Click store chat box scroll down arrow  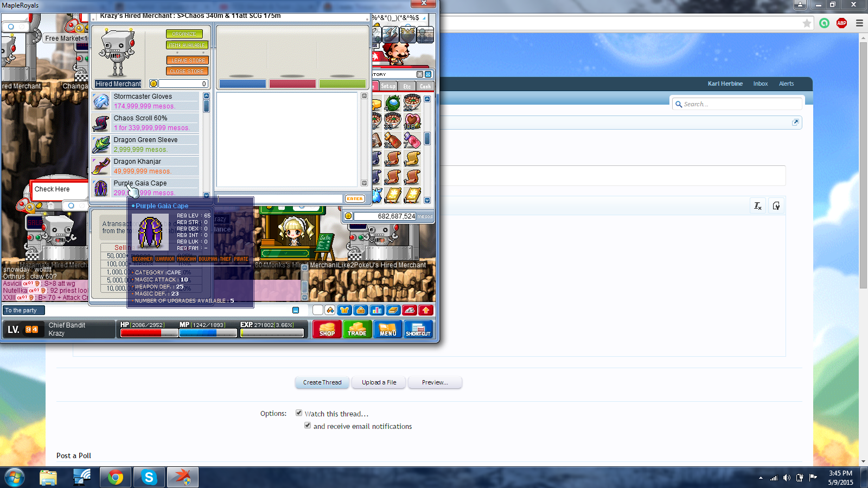pos(365,183)
